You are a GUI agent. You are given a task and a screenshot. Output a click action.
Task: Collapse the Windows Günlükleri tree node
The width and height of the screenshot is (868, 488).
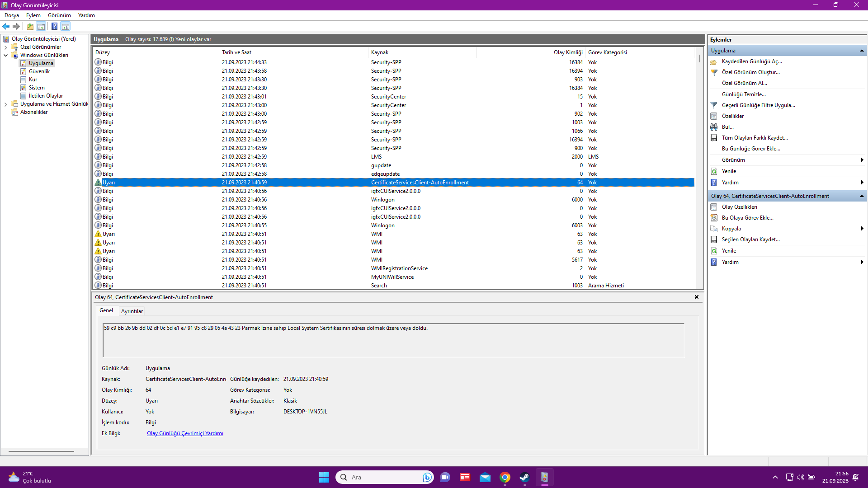pos(5,55)
